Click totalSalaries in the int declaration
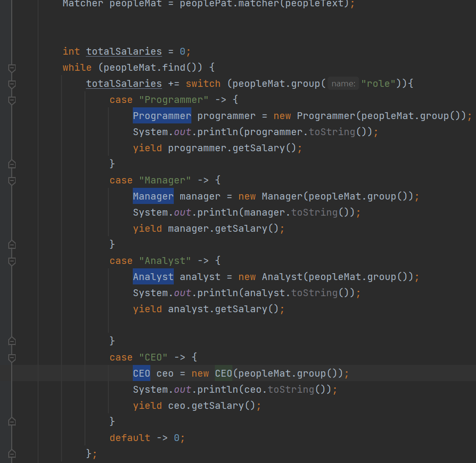The width and height of the screenshot is (476, 463). [x=124, y=51]
